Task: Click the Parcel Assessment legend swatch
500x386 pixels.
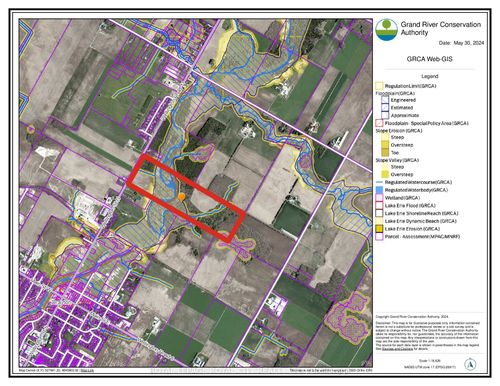Action: click(x=380, y=237)
